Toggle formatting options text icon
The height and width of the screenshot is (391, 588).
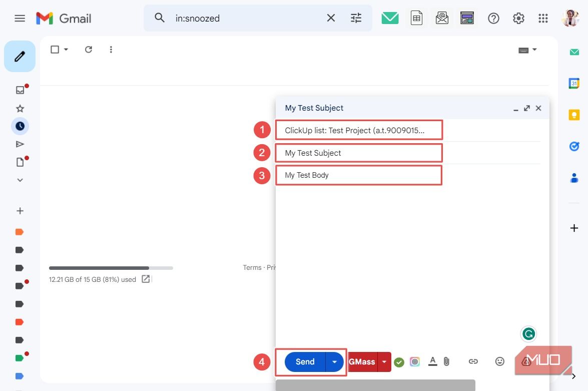pos(432,361)
